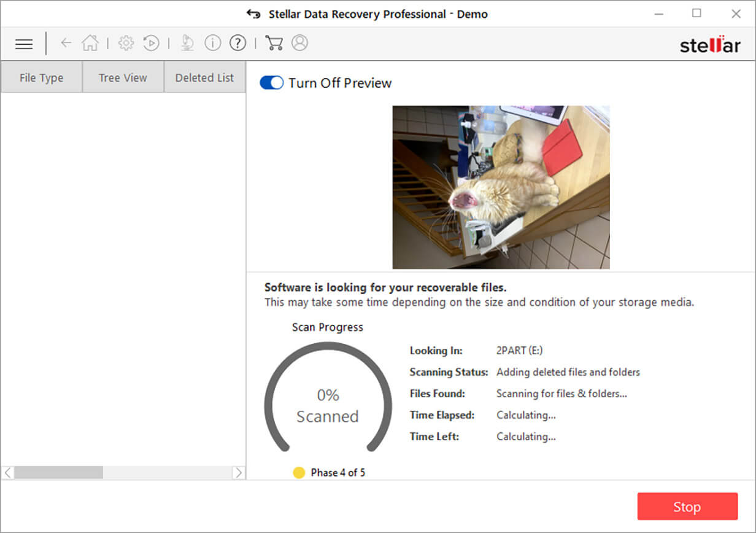Switch to the Deleted List tab
This screenshot has height=533, width=756.
[204, 77]
